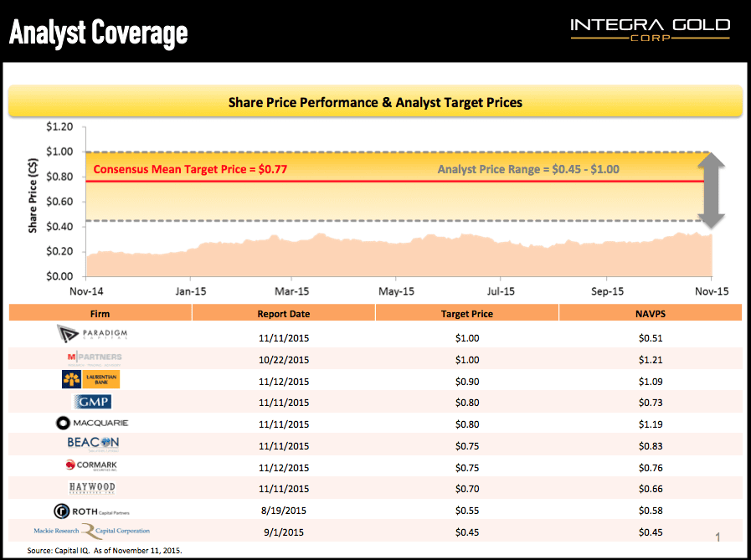
Task: Click the gray double-headed range arrow
Action: tap(712, 190)
